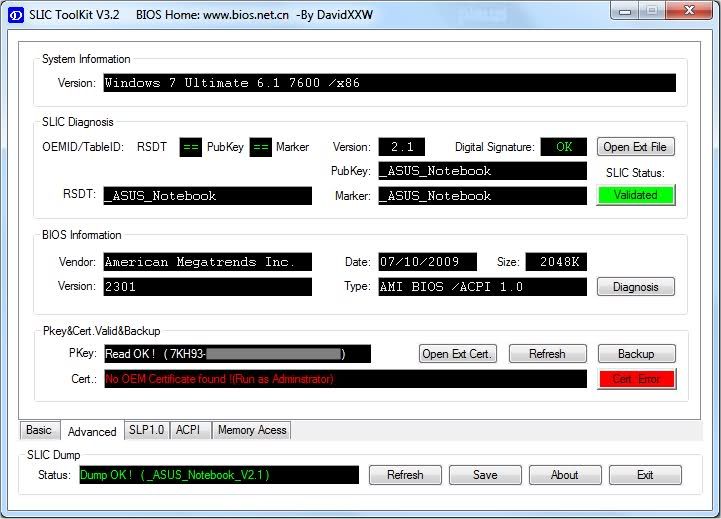This screenshot has height=519, width=721.
Task: Click the Pkey&Cert.Valid&Backup group title
Action: 101,331
